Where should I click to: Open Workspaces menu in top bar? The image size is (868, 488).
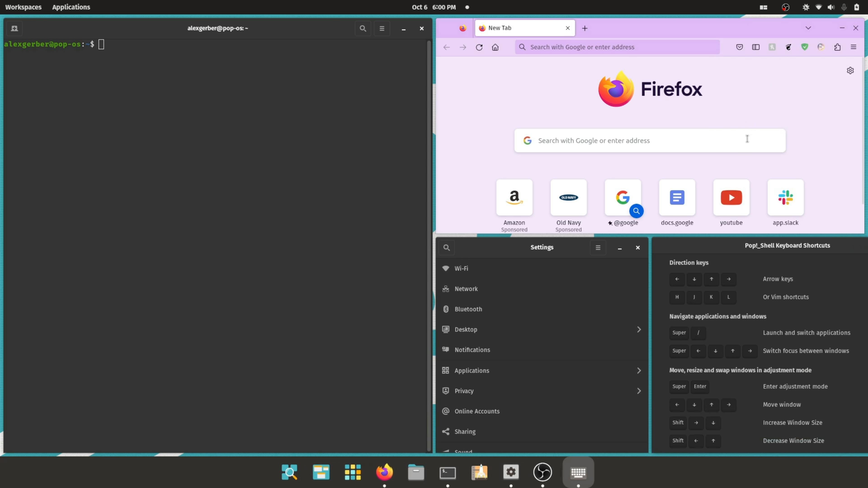pos(23,7)
